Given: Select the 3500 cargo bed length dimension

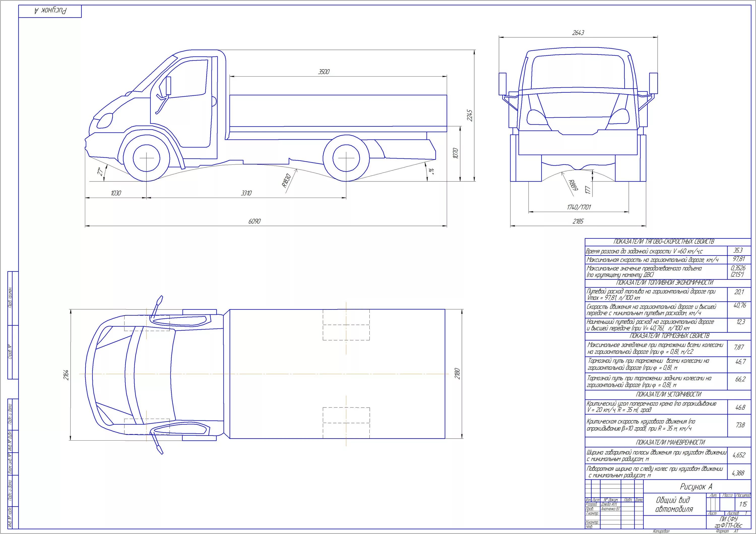Looking at the screenshot, I should (x=324, y=72).
